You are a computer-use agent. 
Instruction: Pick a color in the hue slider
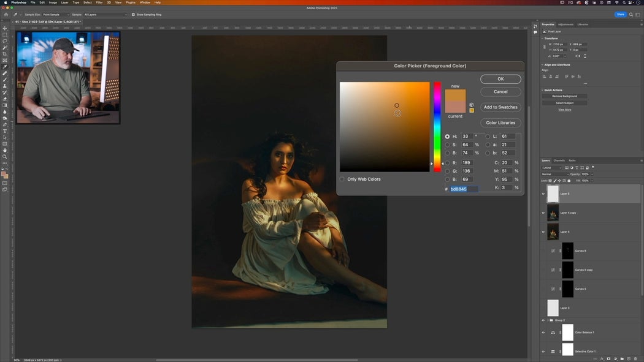438,123
